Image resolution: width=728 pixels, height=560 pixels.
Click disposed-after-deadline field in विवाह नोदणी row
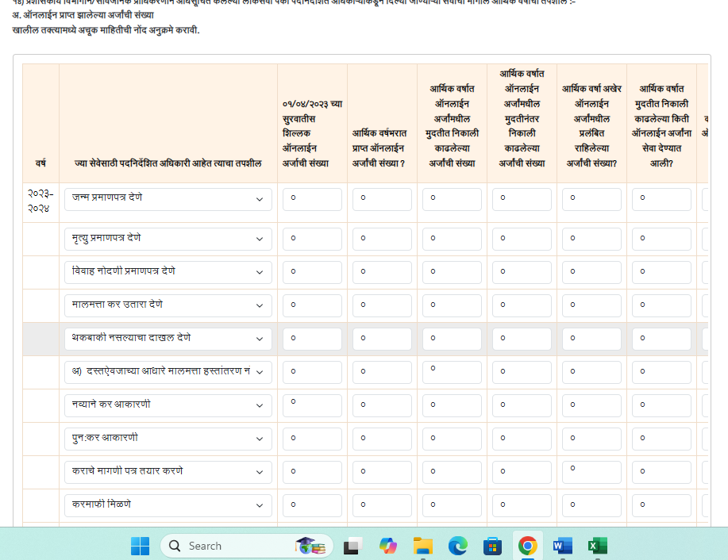click(x=522, y=272)
